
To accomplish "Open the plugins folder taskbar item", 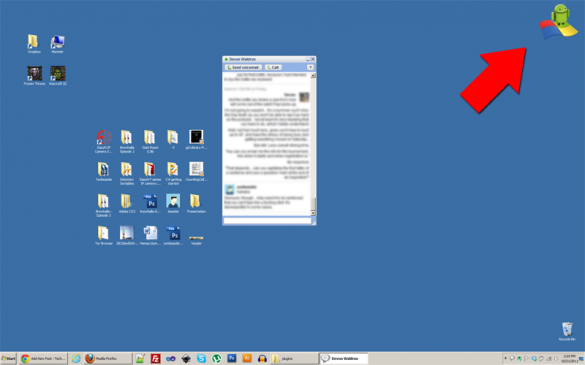I will pyautogui.click(x=294, y=359).
